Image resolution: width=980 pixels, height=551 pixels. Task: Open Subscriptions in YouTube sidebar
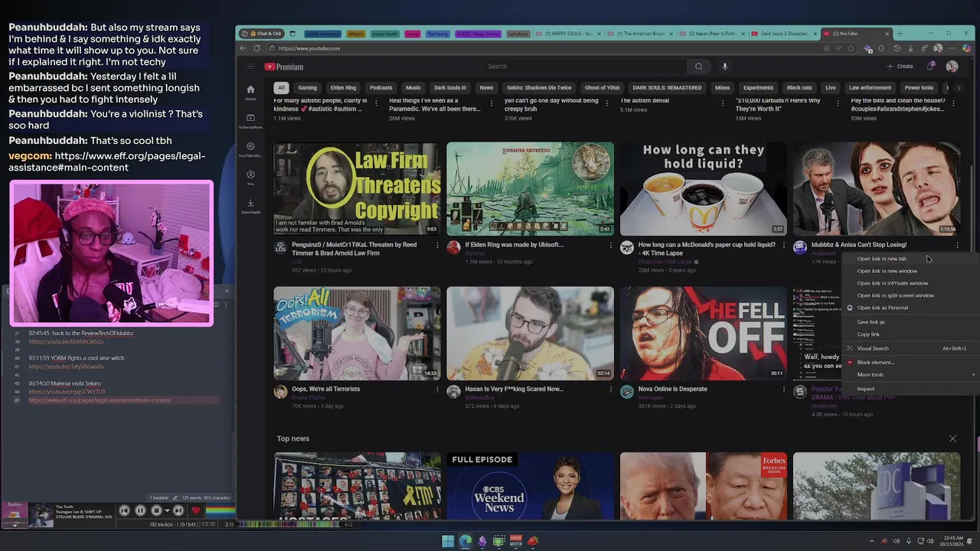250,122
